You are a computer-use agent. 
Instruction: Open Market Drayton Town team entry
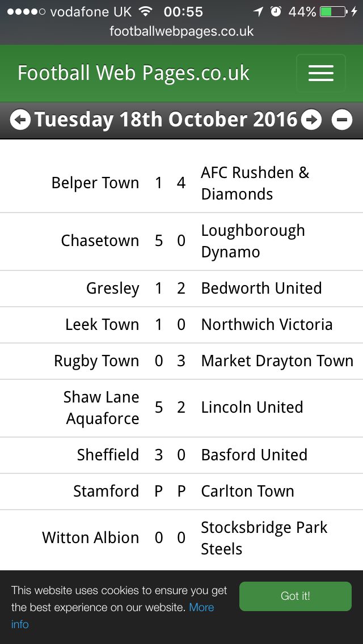(277, 361)
